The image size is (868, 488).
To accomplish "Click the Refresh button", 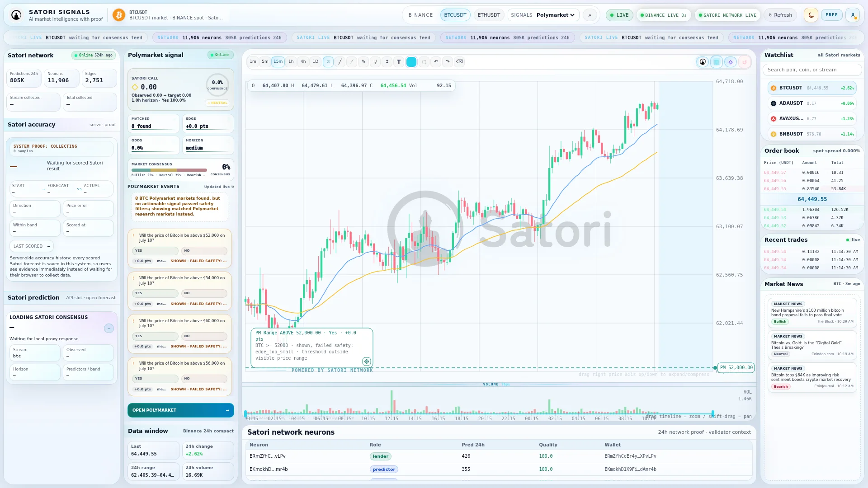I will point(781,15).
